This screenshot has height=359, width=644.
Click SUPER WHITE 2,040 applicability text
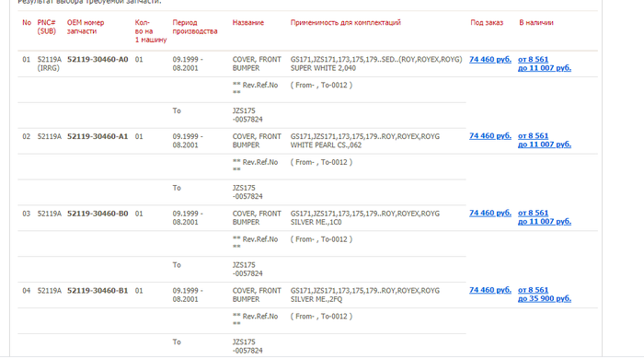(323, 68)
